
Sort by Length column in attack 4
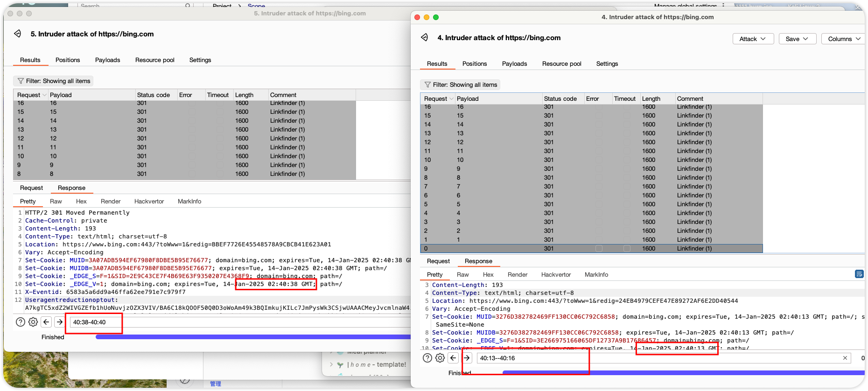(658, 99)
